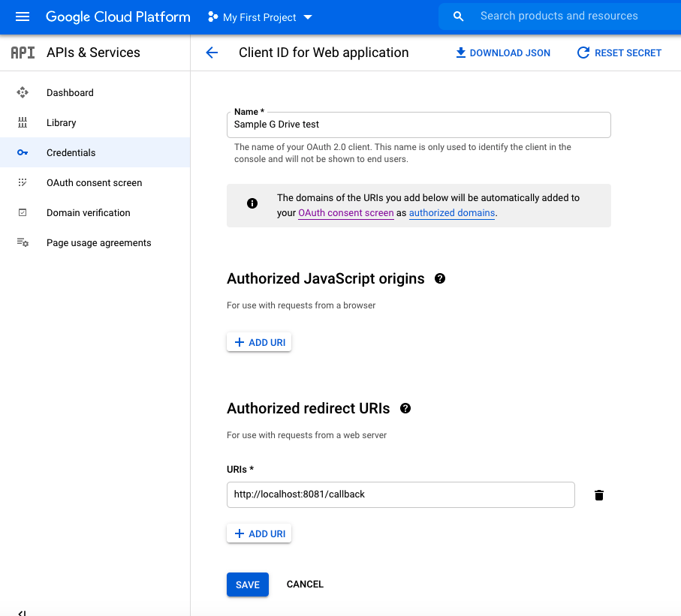
Task: Click the localhost:8081/callback URI field
Action: [x=400, y=494]
